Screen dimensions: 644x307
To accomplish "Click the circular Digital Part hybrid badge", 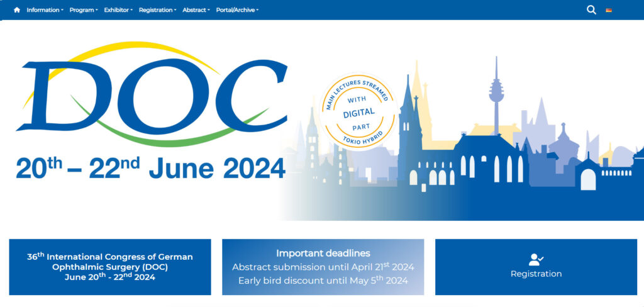I will (358, 113).
